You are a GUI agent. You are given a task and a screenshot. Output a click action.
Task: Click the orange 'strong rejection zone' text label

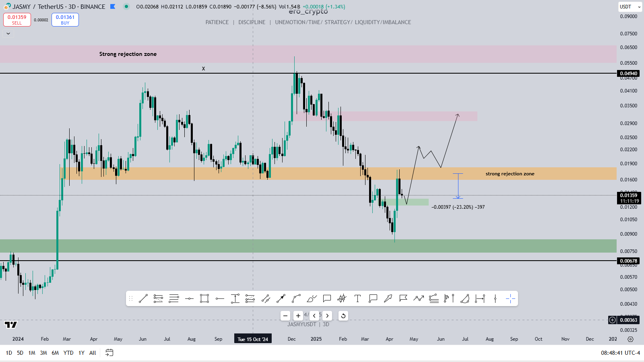510,174
